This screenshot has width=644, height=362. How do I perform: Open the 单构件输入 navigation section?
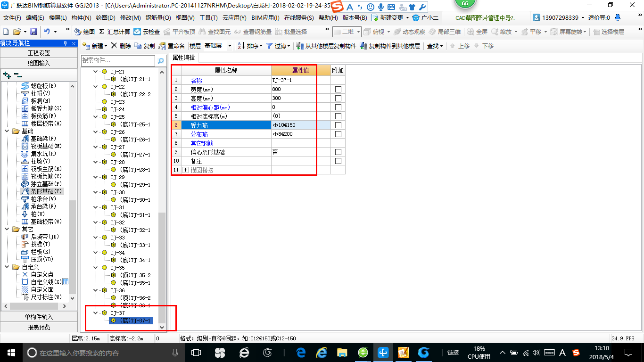[39, 317]
